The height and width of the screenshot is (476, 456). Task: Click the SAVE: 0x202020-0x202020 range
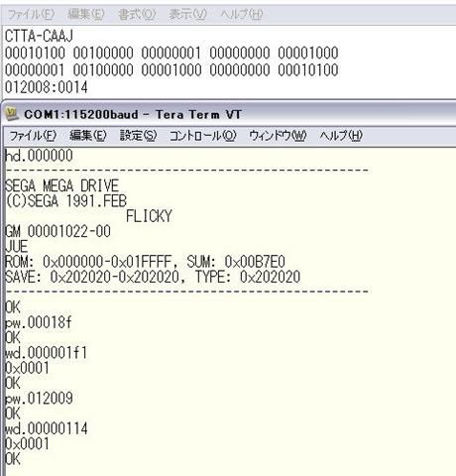(x=92, y=277)
